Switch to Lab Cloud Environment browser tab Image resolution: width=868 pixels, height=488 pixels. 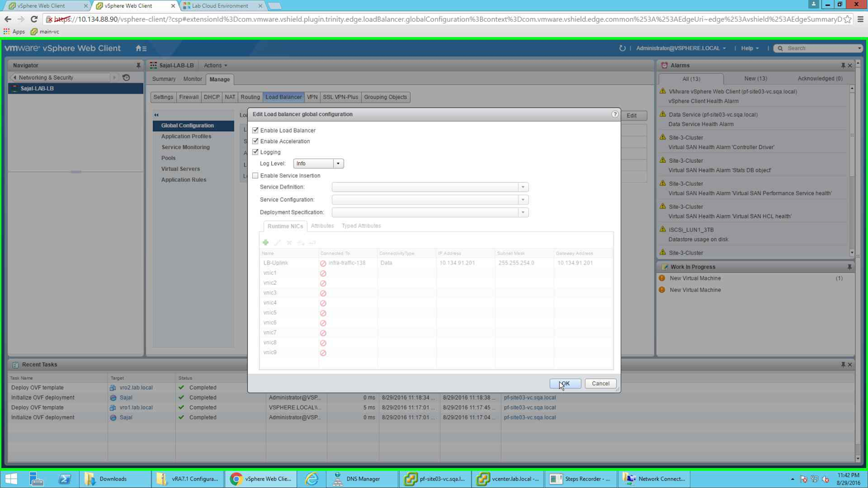click(x=220, y=6)
